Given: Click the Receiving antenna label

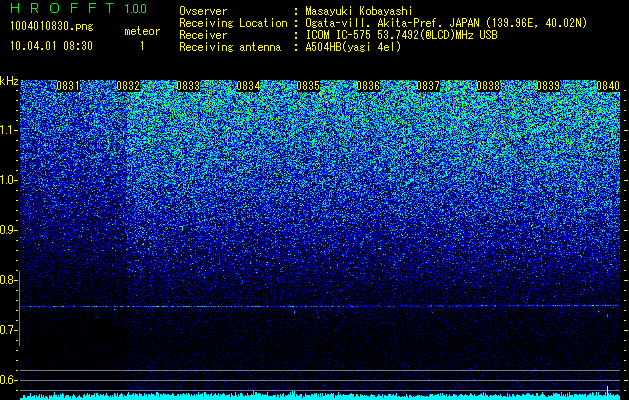Looking at the screenshot, I should tap(230, 47).
